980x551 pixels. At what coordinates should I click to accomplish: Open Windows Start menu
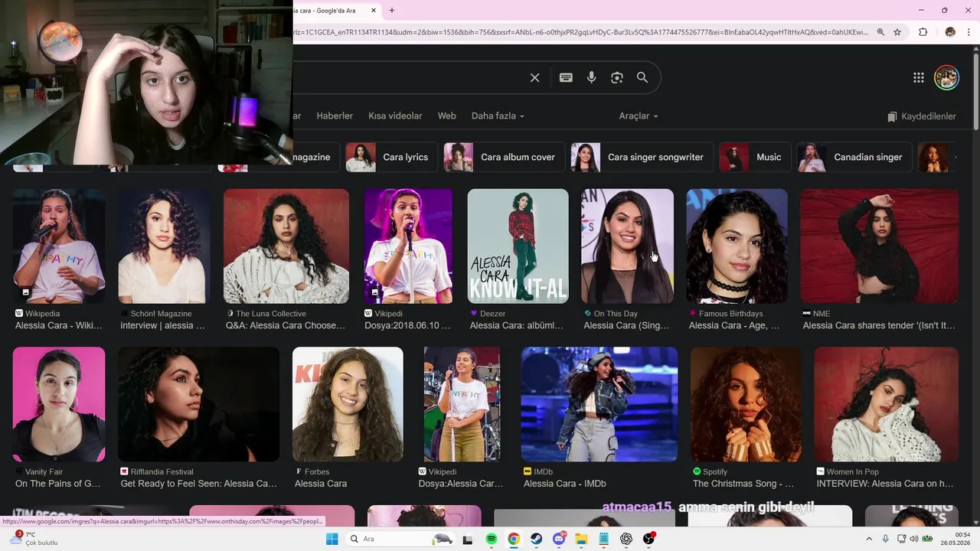click(332, 539)
